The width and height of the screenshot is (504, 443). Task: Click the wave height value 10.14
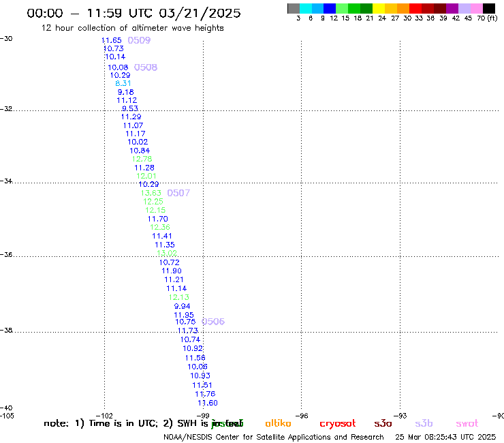(115, 57)
